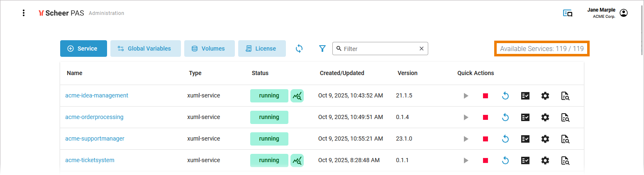Open the filter funnel icon

(x=322, y=49)
